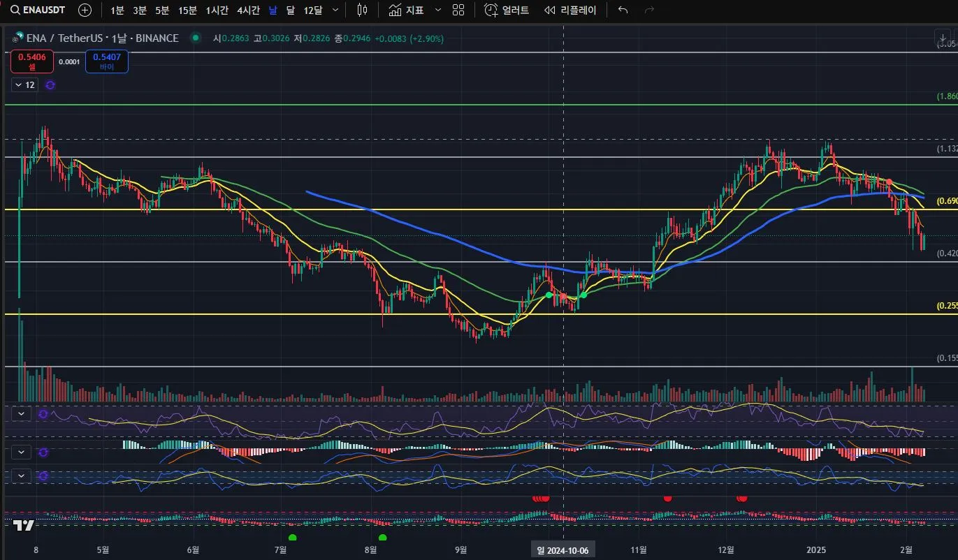
Task: Select the daily 날 interval
Action: [x=273, y=10]
